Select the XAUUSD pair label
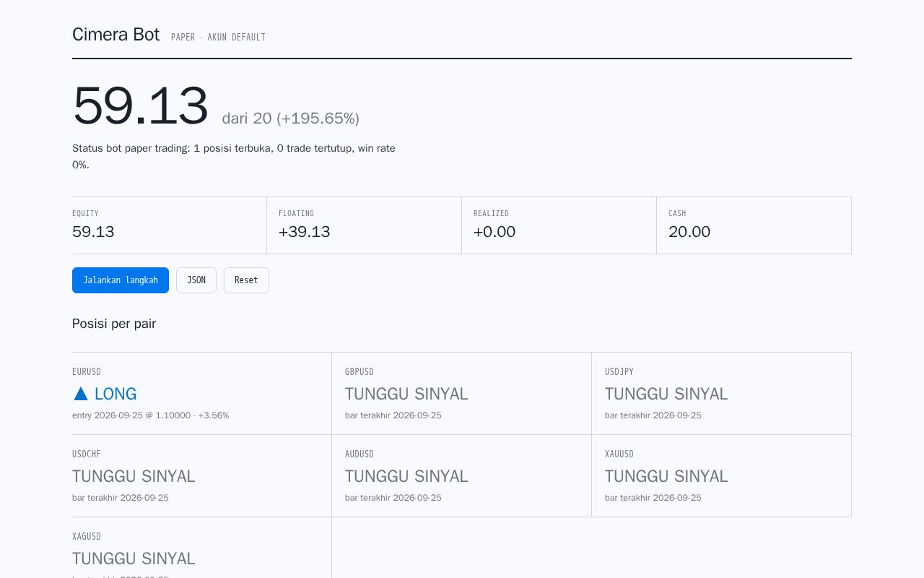The height and width of the screenshot is (578, 924). pyautogui.click(x=619, y=454)
